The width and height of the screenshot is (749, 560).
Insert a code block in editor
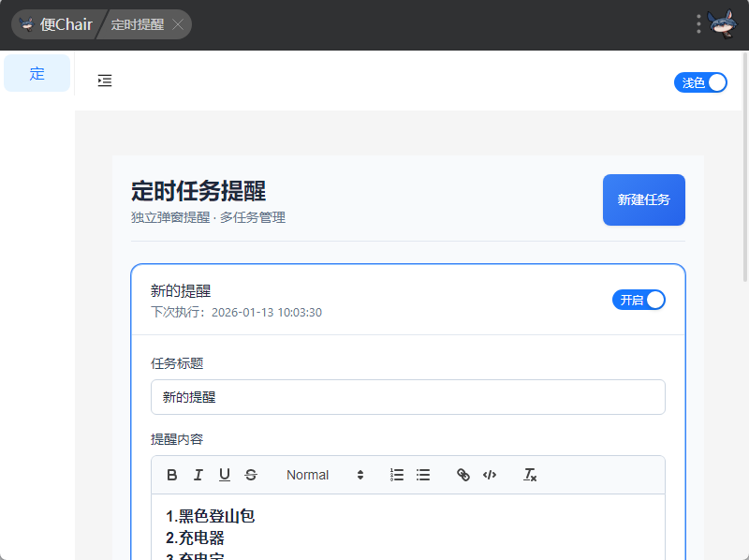click(x=489, y=475)
